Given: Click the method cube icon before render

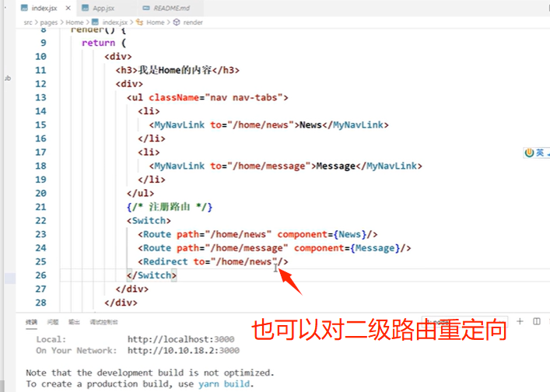Looking at the screenshot, I should [177, 23].
